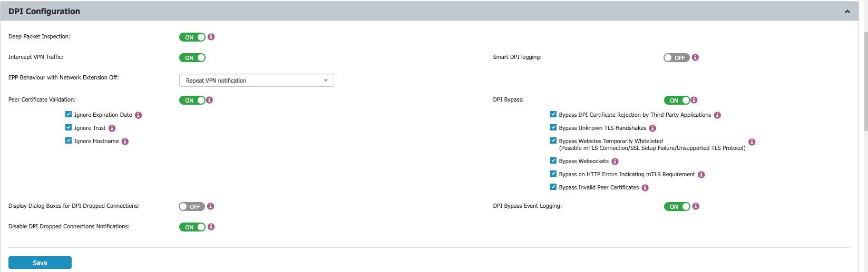The height and width of the screenshot is (272, 868).
Task: Enable Display Dialog Boxes for DPI Dropped Connections
Action: pos(192,207)
